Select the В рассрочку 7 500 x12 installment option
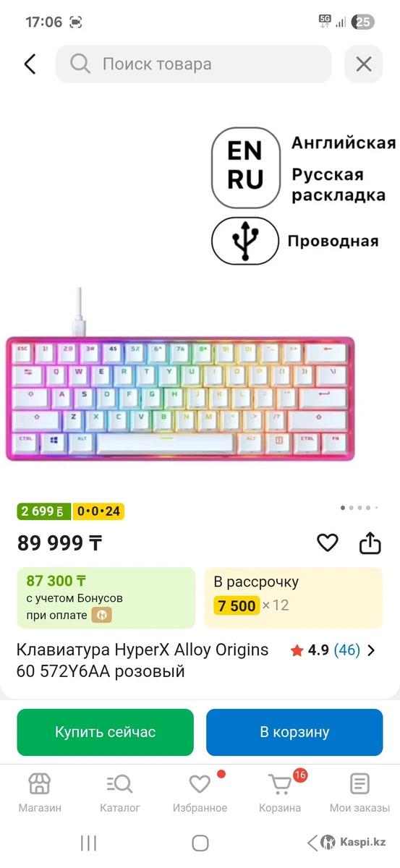400x868 pixels. (294, 597)
